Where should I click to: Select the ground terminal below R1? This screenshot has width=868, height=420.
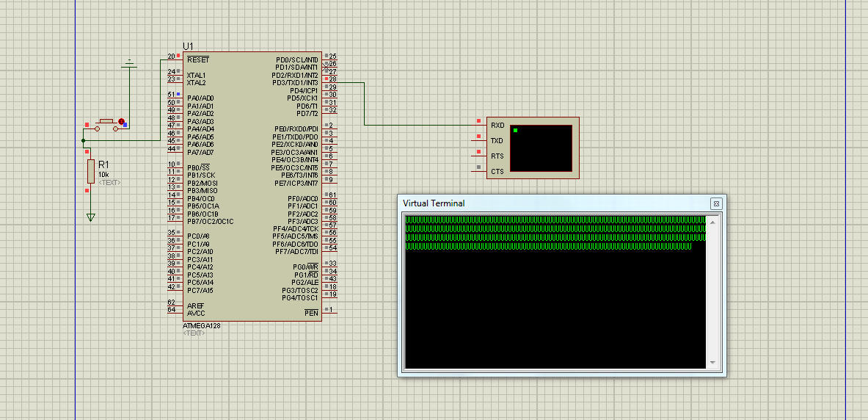(91, 217)
